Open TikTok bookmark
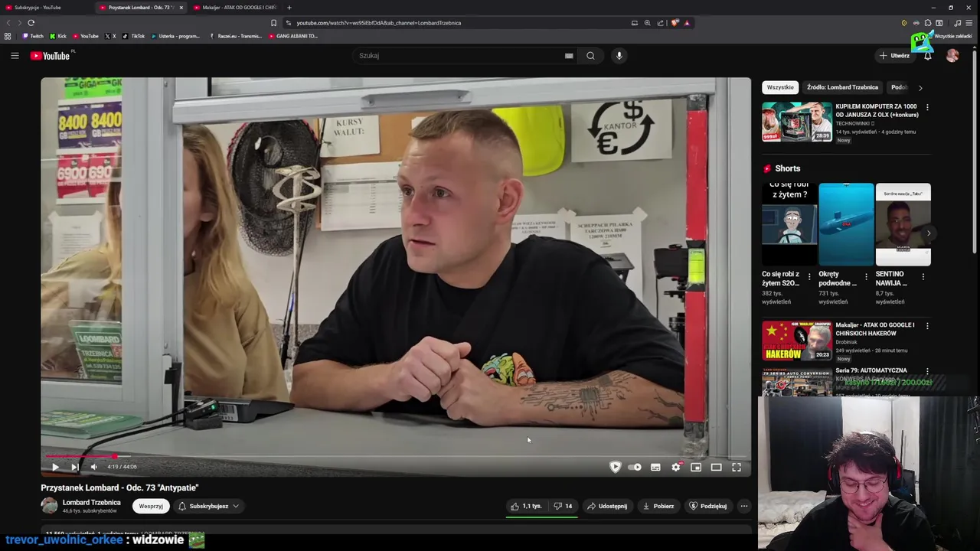The width and height of the screenshot is (980, 551). pos(133,36)
